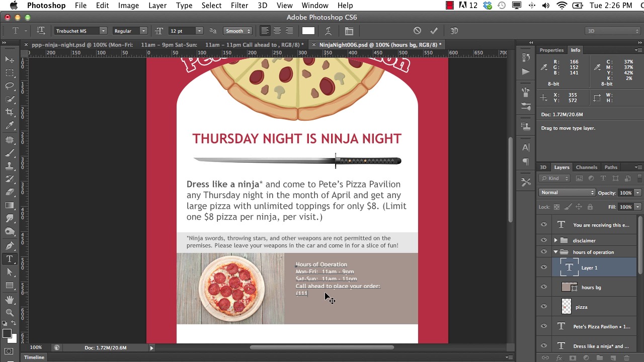644x362 pixels.
Task: Select the Lasso tool
Action: coord(10,86)
